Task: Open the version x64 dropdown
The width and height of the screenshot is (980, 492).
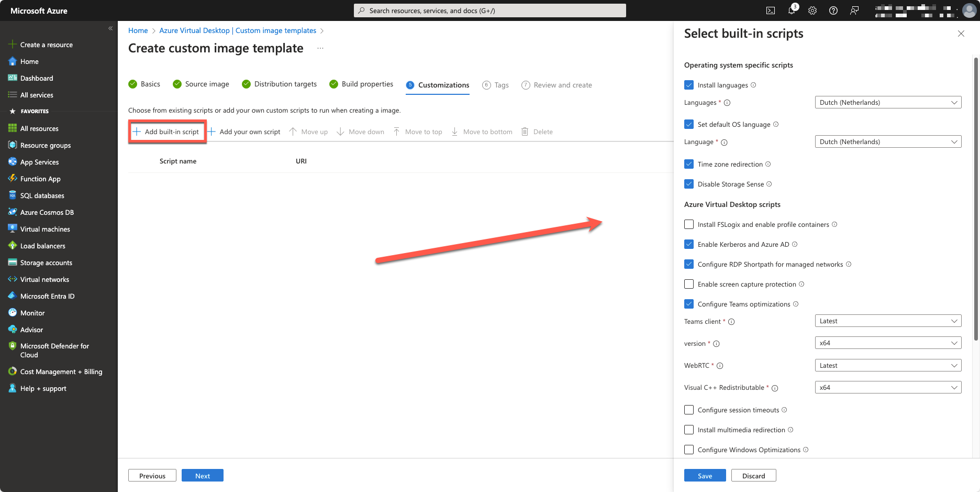Action: (x=888, y=343)
